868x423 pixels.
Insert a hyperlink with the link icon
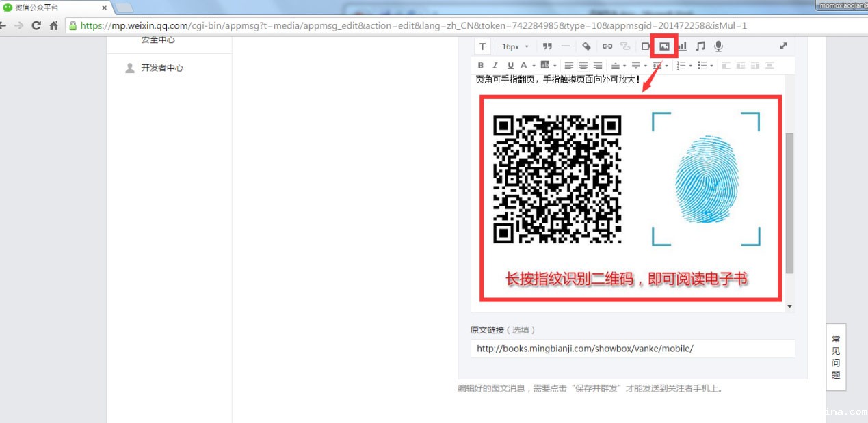pyautogui.click(x=607, y=46)
